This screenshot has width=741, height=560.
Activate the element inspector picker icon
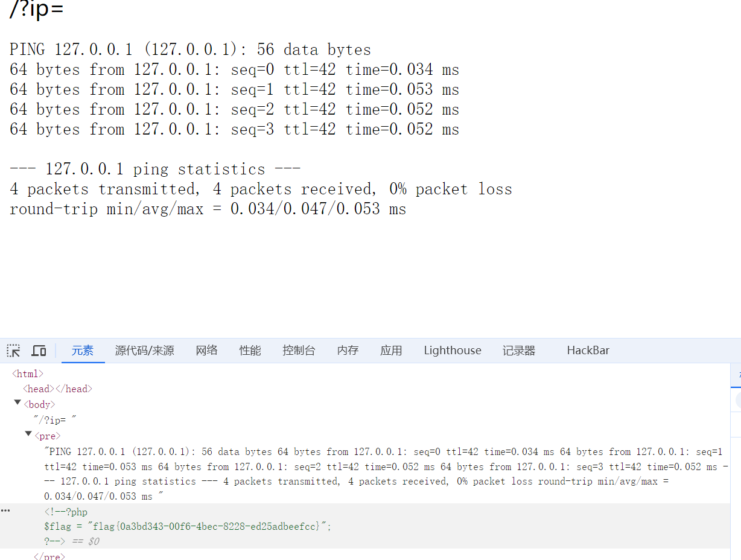[x=13, y=351]
